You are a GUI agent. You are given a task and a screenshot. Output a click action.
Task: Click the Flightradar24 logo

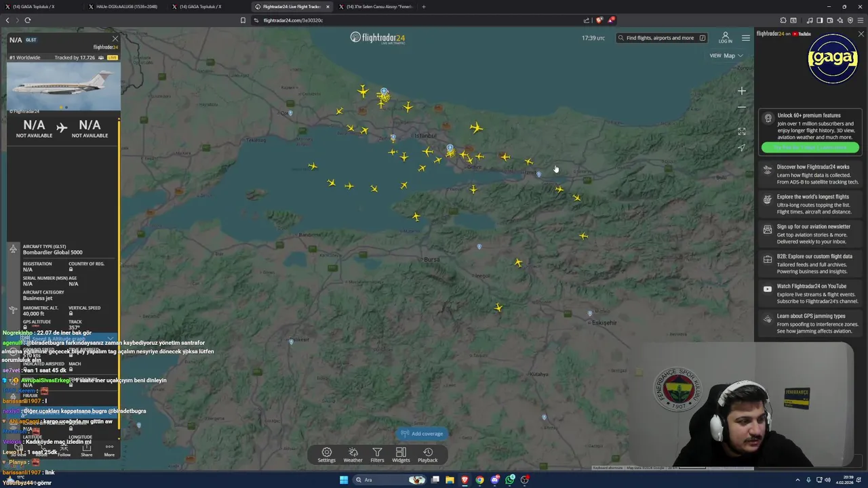pyautogui.click(x=378, y=37)
